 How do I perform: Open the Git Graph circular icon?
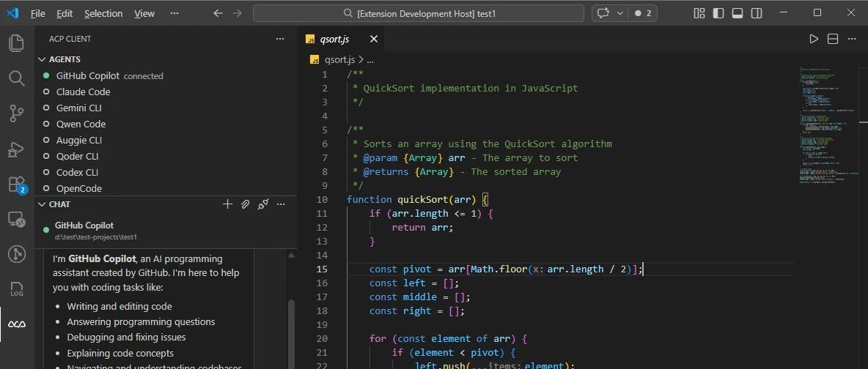tap(17, 255)
